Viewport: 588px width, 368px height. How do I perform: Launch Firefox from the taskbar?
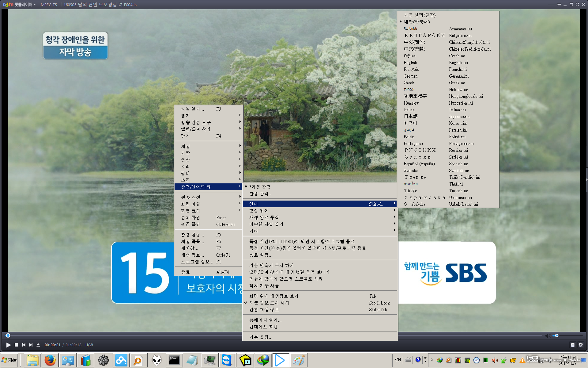(x=50, y=360)
